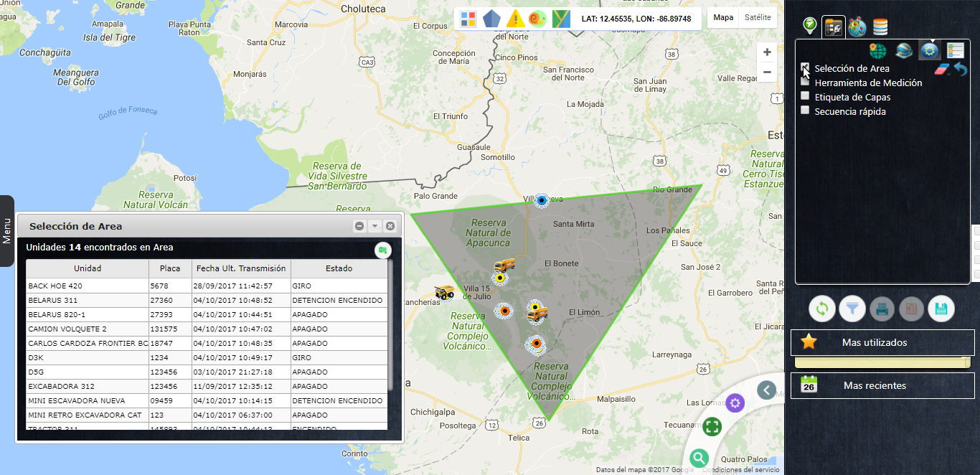Click the orange marker south of El Limón truck
Image resolution: width=980 pixels, height=475 pixels.
(x=535, y=344)
